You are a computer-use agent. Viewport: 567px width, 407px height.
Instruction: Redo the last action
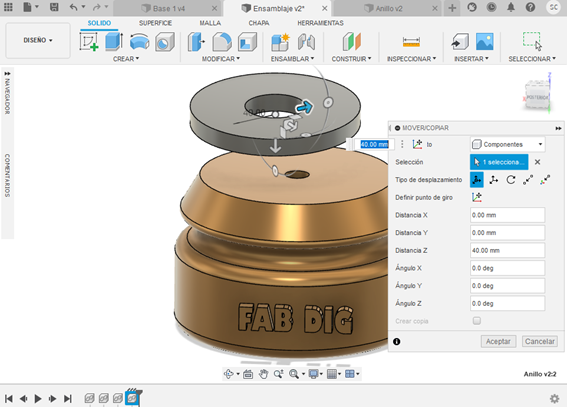click(97, 7)
